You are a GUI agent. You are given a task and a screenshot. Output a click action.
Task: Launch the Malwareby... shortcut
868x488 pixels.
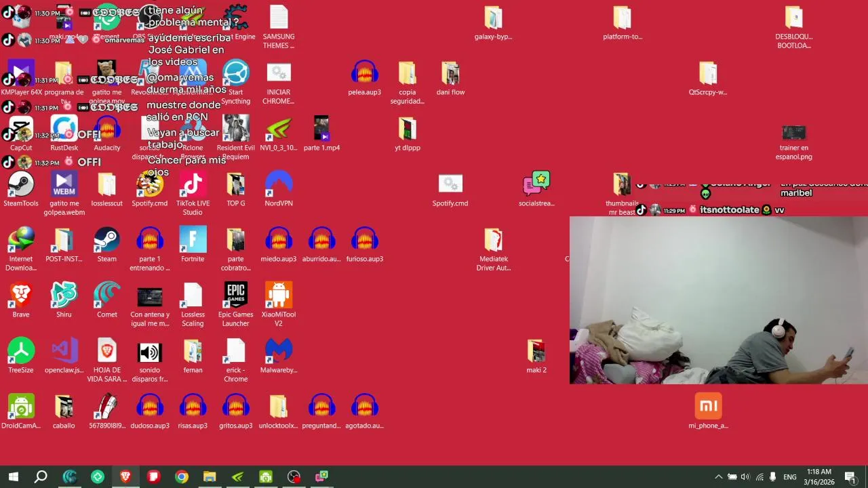279,357
